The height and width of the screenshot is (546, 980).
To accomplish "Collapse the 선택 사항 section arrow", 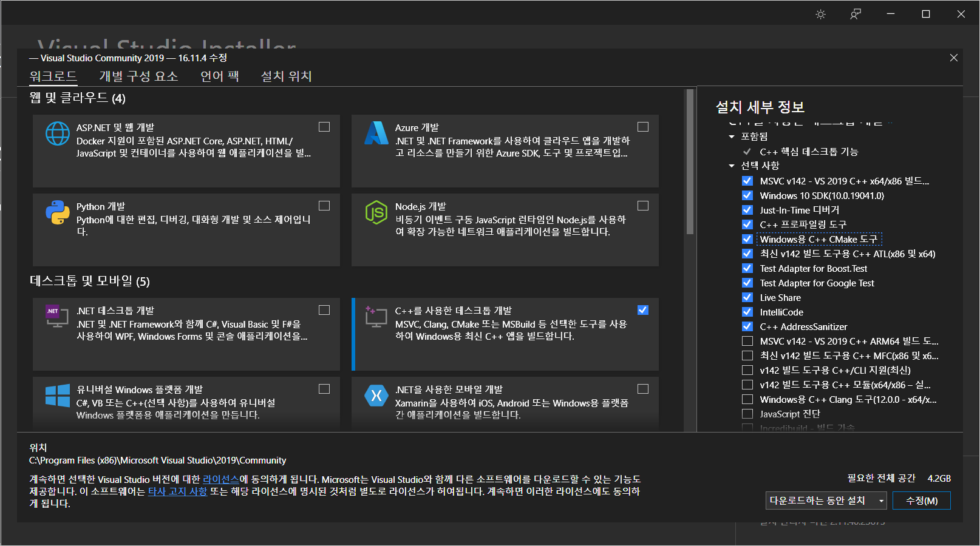I will [x=732, y=166].
